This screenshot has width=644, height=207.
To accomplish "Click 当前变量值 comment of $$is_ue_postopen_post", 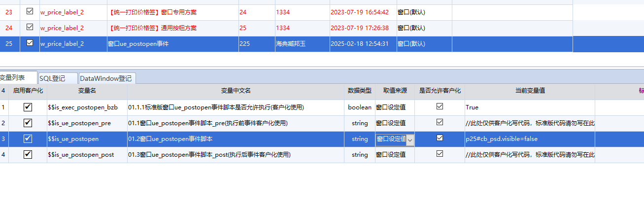I will pos(530,155).
